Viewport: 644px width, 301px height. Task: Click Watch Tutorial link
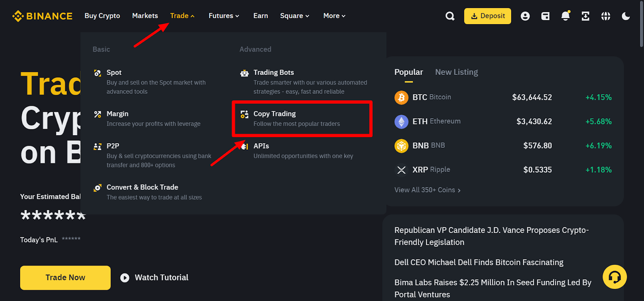coord(161,278)
